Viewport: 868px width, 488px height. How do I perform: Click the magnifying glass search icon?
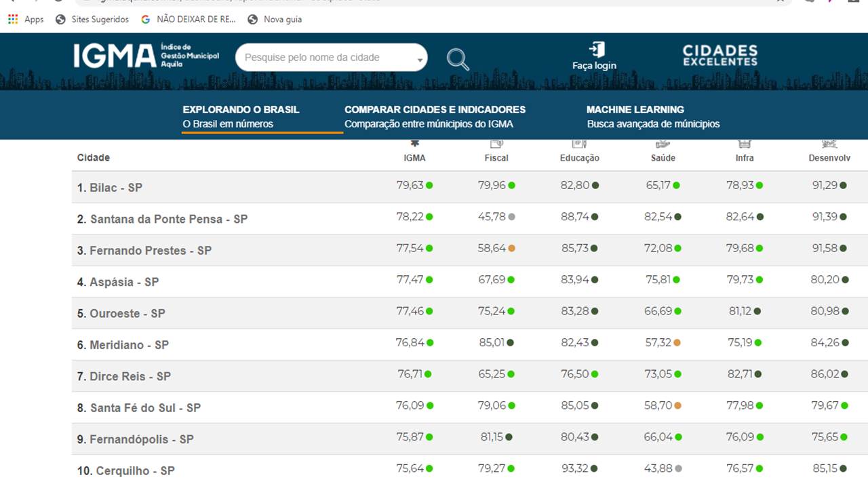pyautogui.click(x=458, y=60)
